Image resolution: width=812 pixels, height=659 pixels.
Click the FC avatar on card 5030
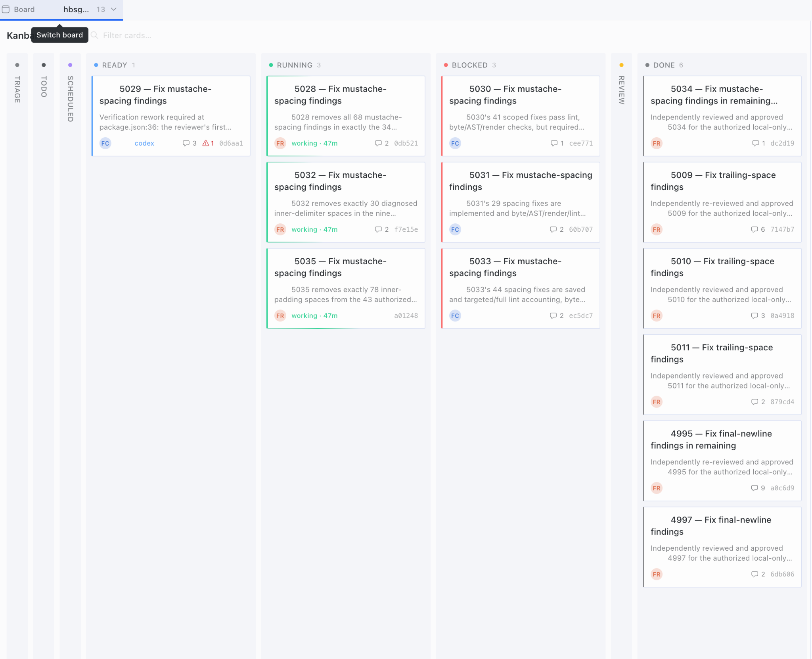(455, 143)
